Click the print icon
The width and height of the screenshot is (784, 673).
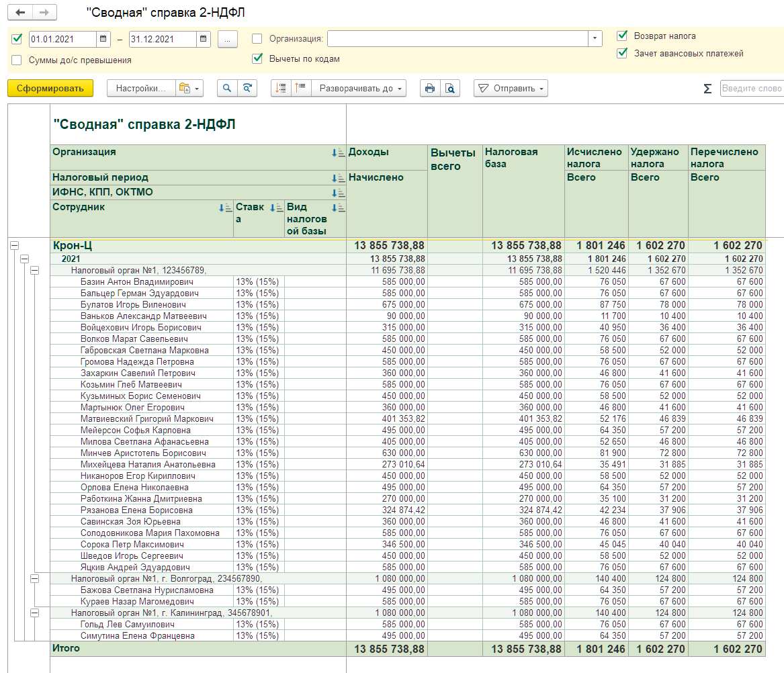(x=429, y=88)
